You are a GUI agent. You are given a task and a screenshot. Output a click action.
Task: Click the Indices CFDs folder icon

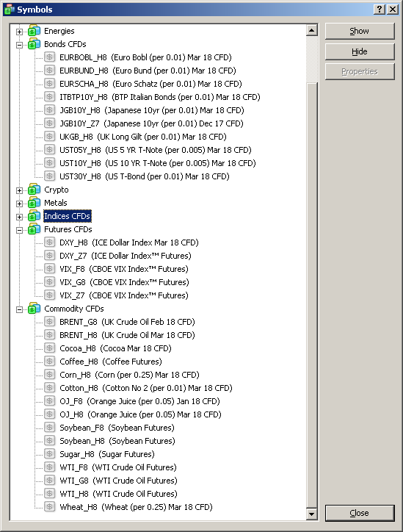tap(35, 216)
